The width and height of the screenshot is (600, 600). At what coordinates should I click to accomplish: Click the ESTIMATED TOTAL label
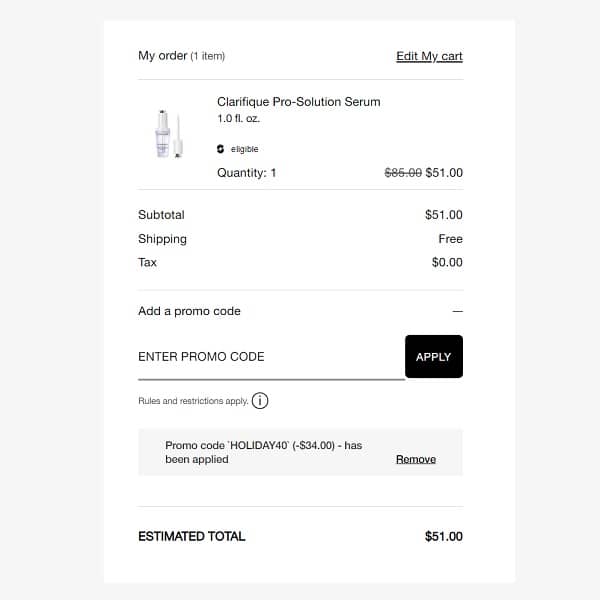click(191, 536)
